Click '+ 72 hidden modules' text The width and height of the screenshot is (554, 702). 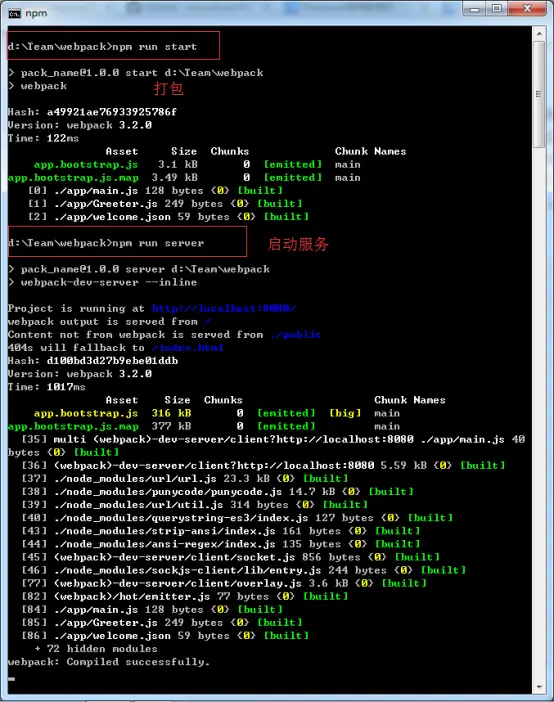point(96,649)
